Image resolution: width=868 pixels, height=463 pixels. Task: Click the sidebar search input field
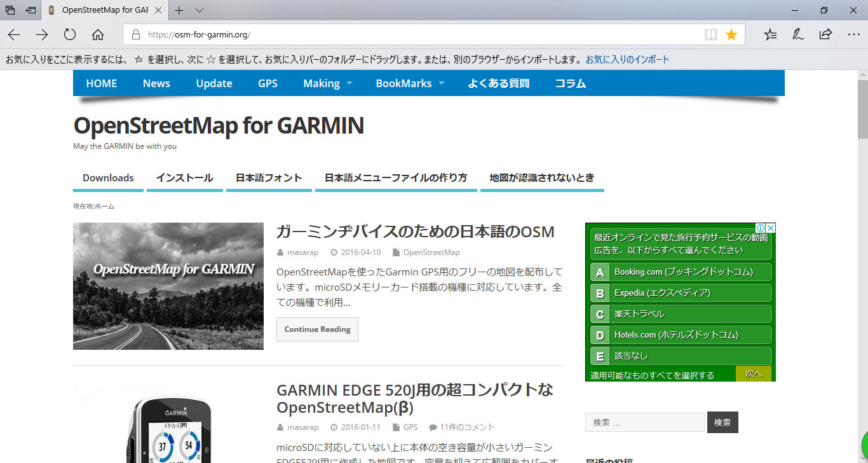pos(645,422)
